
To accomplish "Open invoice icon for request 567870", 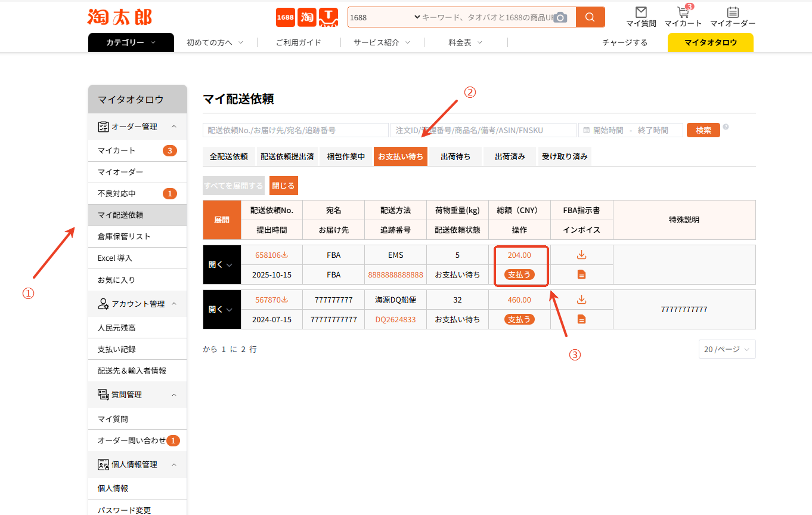I will [x=581, y=319].
